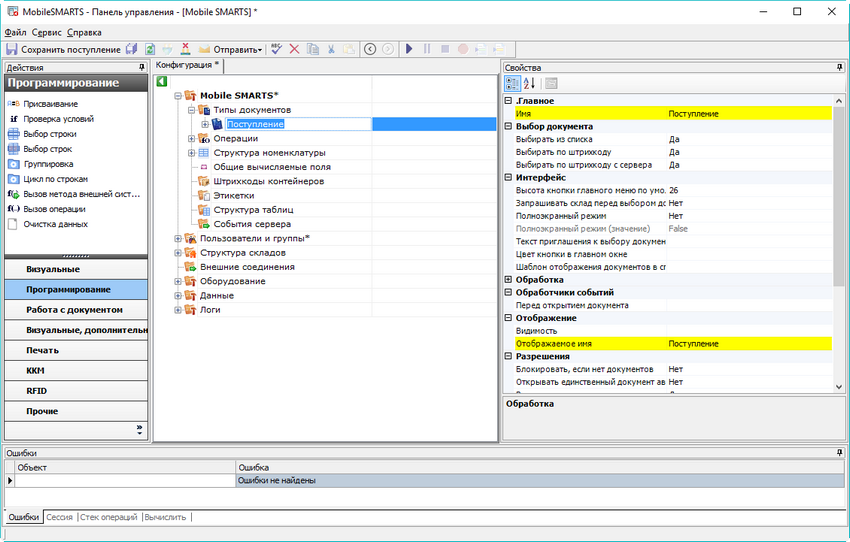850x542 pixels.
Task: Open the ККМ actions group
Action: click(x=76, y=371)
